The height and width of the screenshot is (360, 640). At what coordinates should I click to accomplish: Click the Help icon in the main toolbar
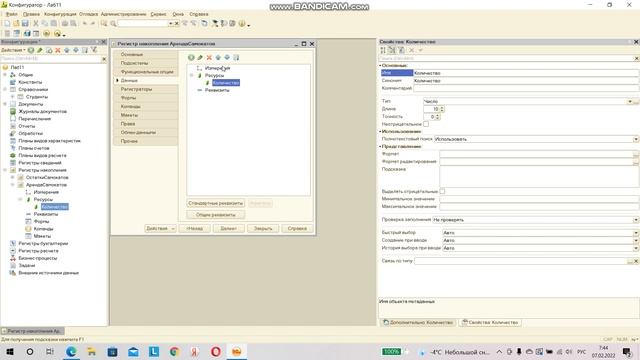(242, 24)
